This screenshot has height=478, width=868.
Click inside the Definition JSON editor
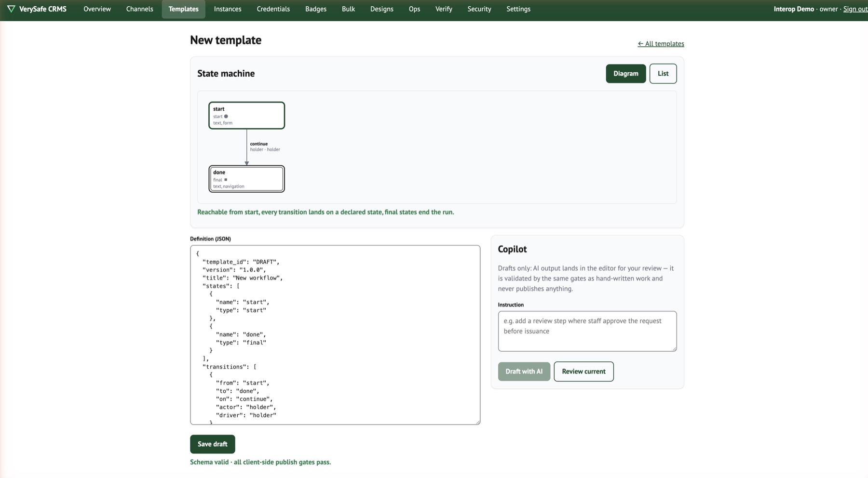[335, 335]
